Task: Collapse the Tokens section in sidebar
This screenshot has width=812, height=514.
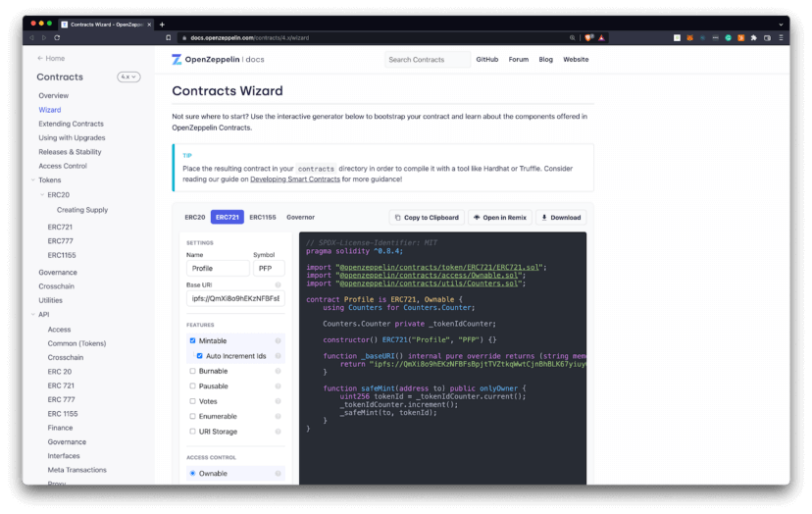Action: click(32, 180)
